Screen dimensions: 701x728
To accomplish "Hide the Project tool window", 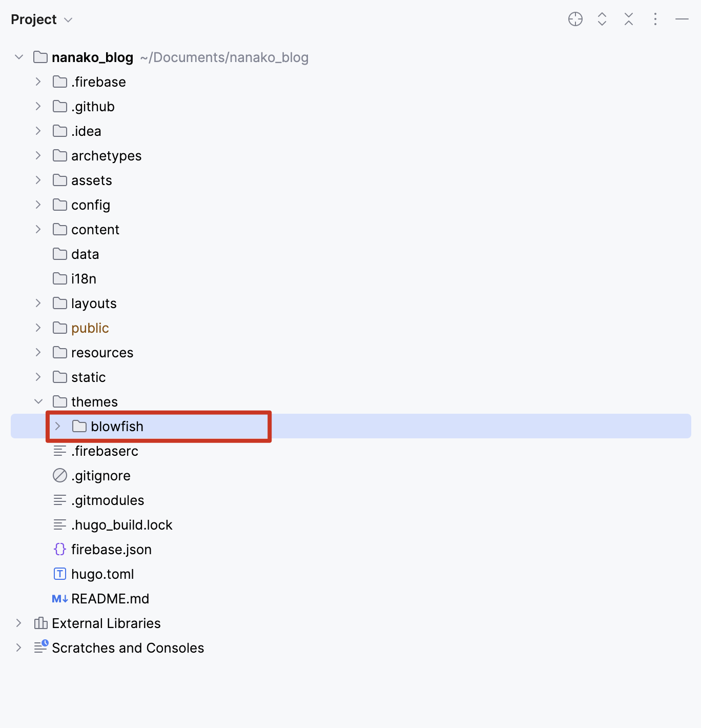I will (682, 19).
